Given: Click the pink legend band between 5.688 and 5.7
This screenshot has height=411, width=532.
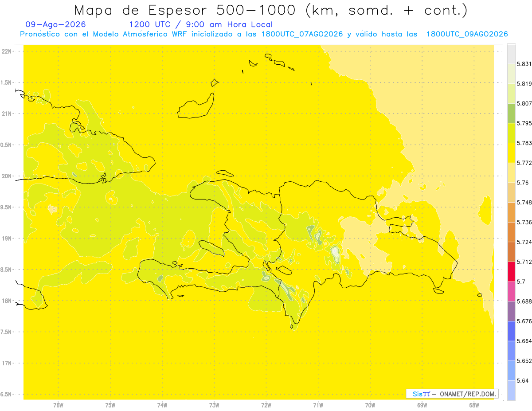Looking at the screenshot, I should click(511, 291).
